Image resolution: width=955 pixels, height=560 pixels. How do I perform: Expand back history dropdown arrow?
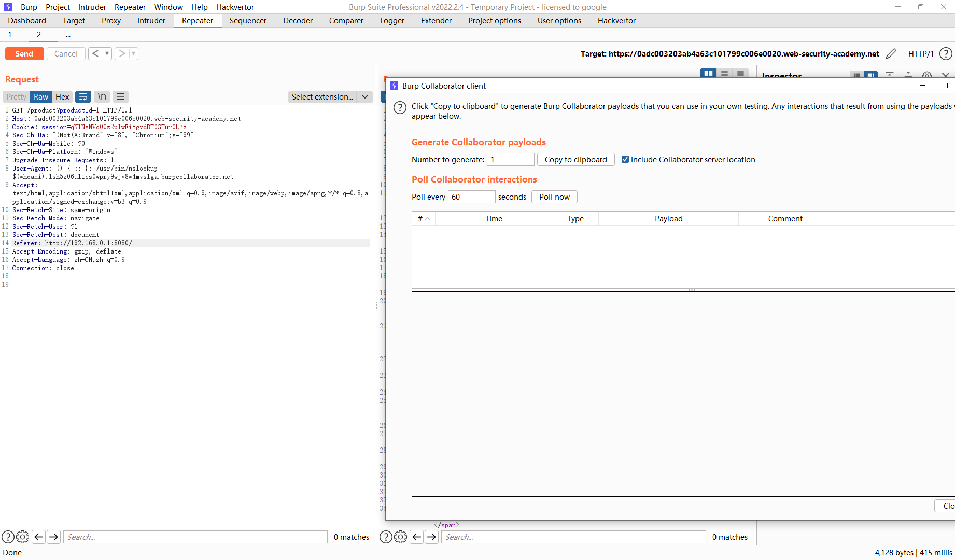tap(107, 53)
